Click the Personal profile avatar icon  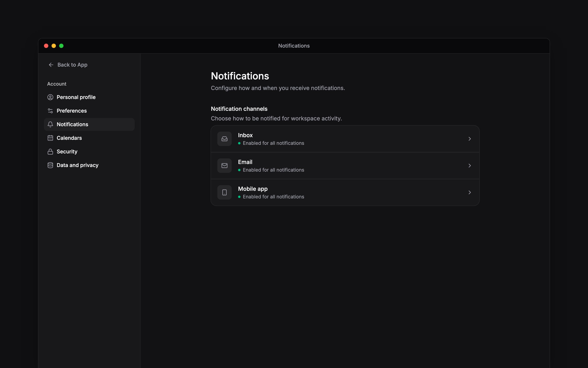pos(50,97)
